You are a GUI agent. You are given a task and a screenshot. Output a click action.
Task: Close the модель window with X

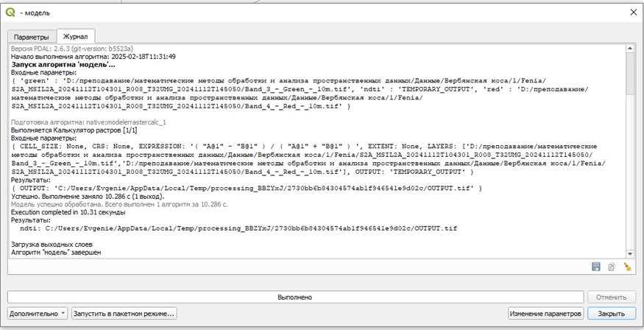pyautogui.click(x=633, y=13)
